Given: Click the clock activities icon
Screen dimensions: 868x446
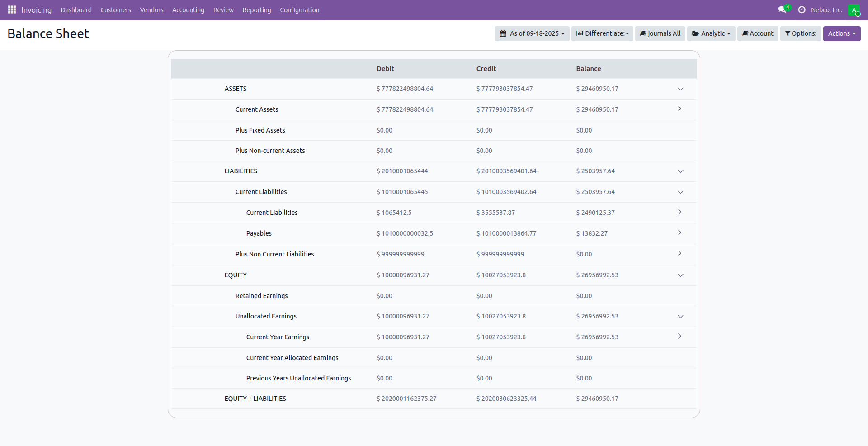Looking at the screenshot, I should [802, 9].
